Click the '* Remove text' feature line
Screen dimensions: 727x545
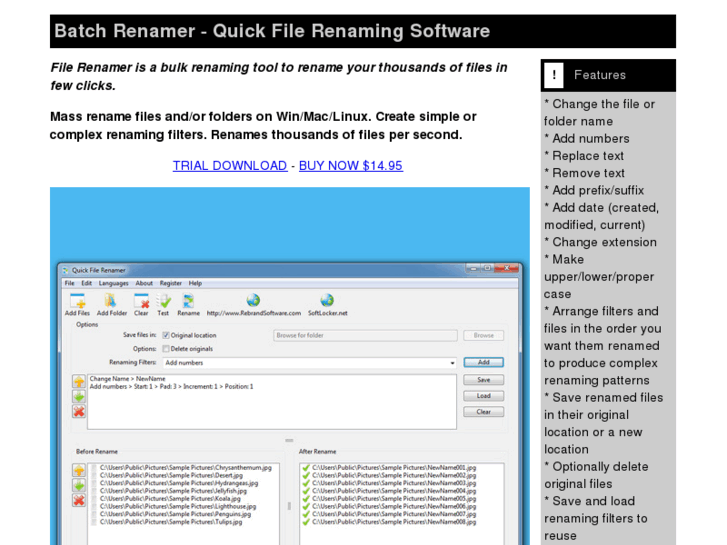(x=584, y=173)
